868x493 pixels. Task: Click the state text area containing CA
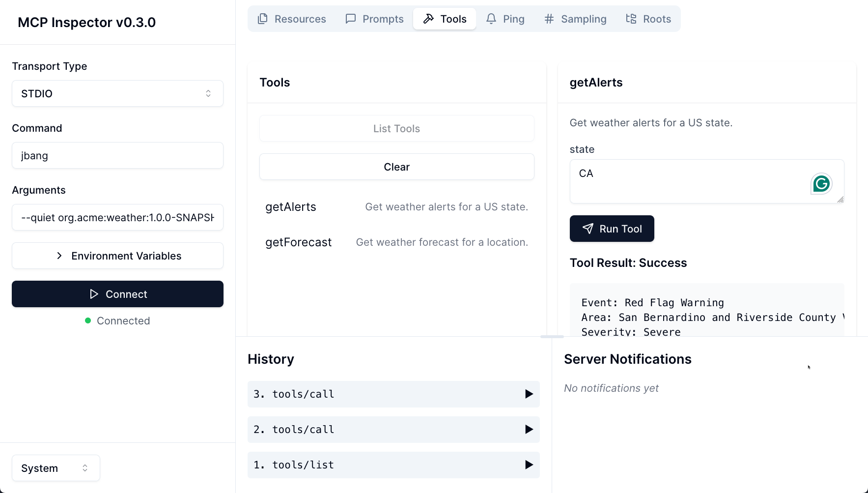[x=707, y=181]
